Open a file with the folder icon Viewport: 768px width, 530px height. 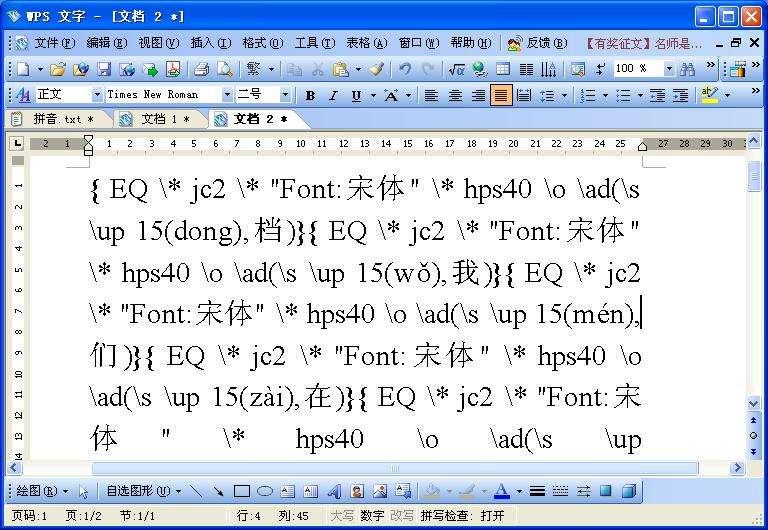[58, 69]
